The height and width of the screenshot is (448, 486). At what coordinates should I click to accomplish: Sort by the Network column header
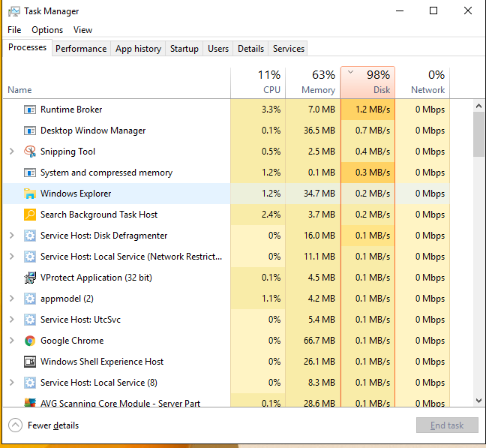[x=422, y=83]
